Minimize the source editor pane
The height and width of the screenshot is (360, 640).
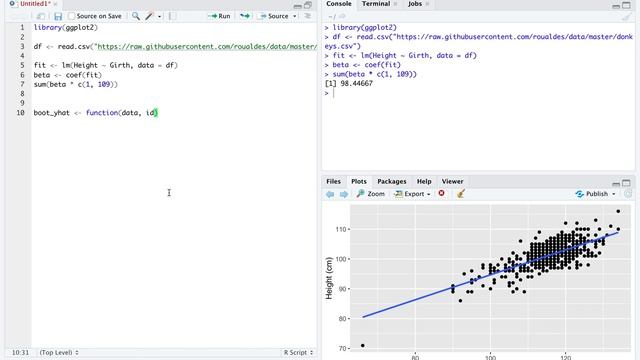coord(298,6)
